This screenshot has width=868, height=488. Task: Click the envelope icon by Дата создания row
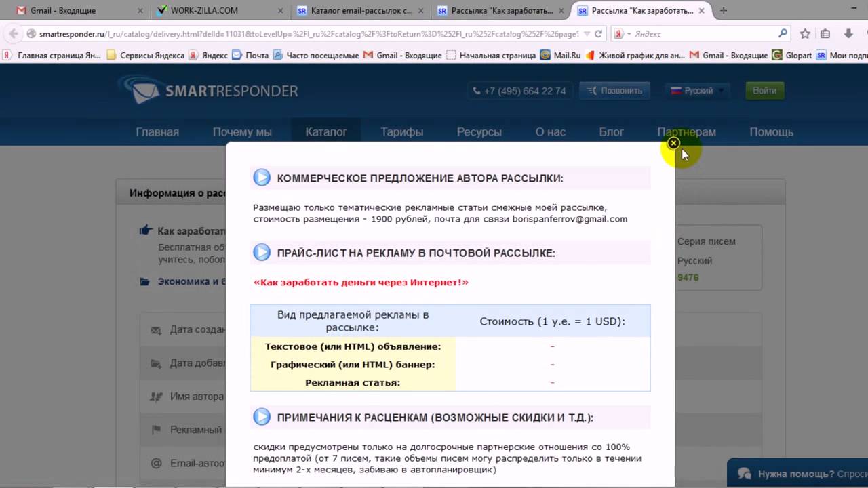click(x=157, y=330)
